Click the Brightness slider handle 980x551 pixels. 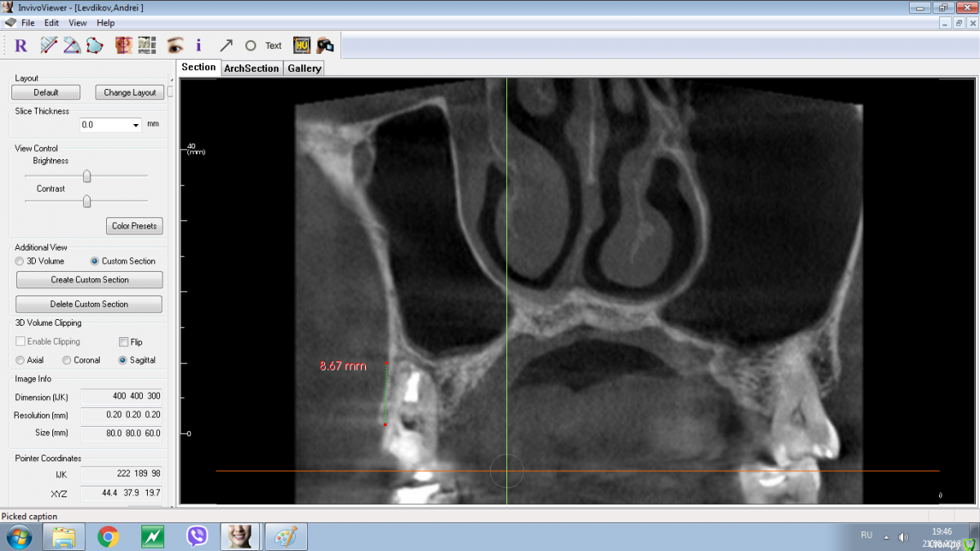click(x=87, y=176)
